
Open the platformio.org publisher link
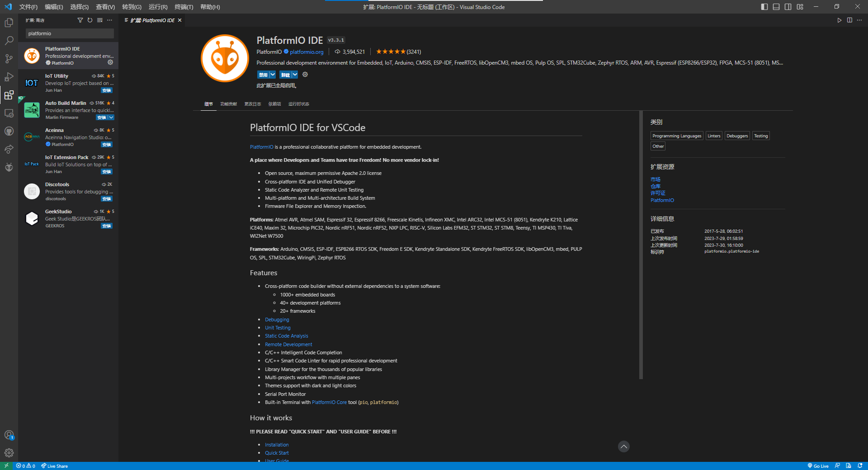tap(307, 52)
